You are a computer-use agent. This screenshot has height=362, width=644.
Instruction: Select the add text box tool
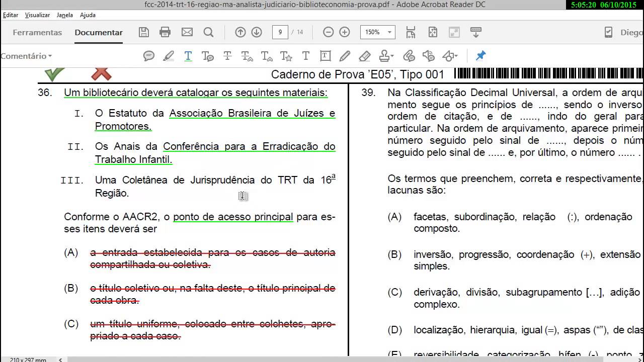point(326,56)
